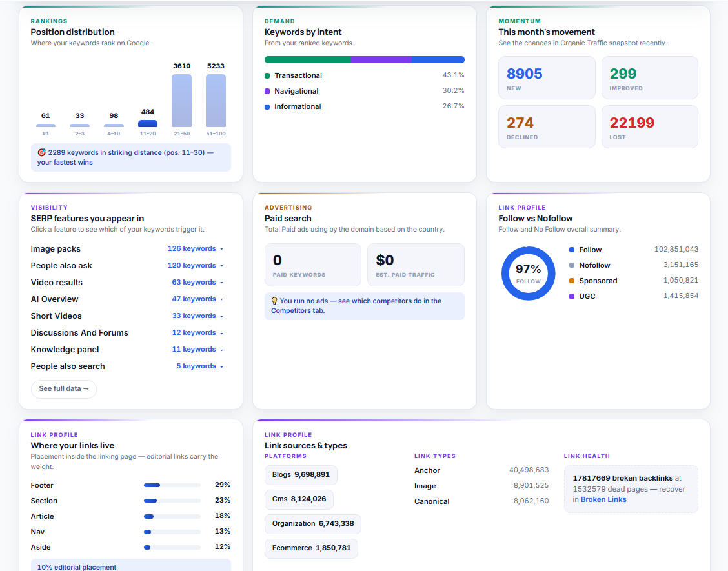Image resolution: width=728 pixels, height=571 pixels.
Task: Click the Cms 8,124,026 platform chip
Action: click(299, 499)
